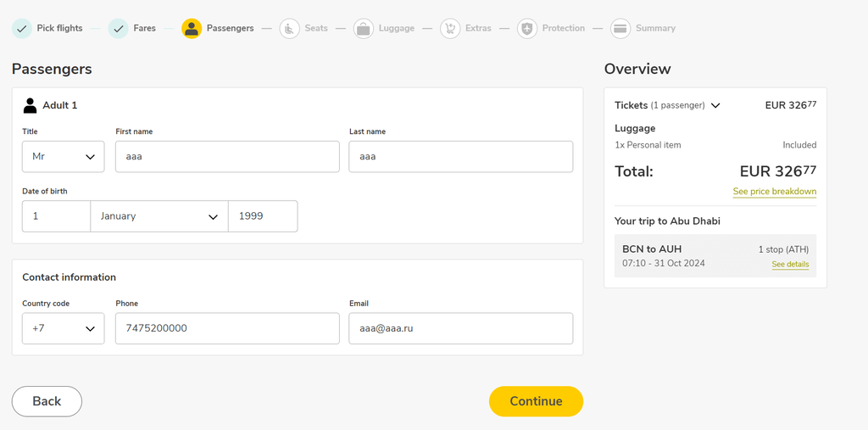This screenshot has width=868, height=430.
Task: Go to the Pick flights step label
Action: [x=60, y=28]
